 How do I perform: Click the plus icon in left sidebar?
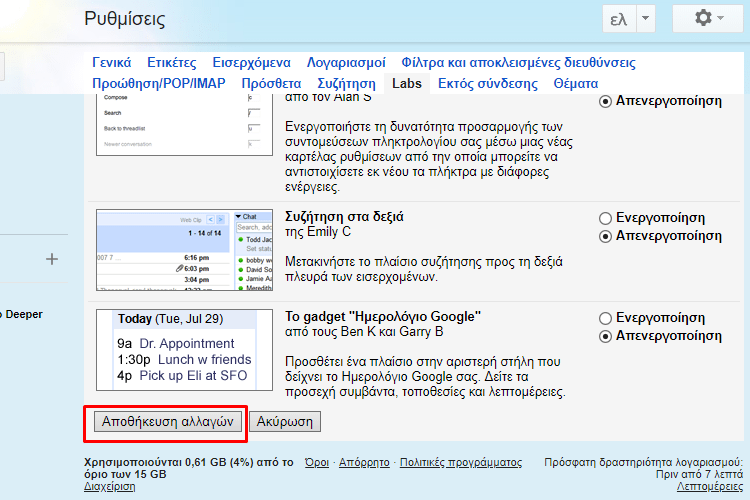[x=52, y=259]
